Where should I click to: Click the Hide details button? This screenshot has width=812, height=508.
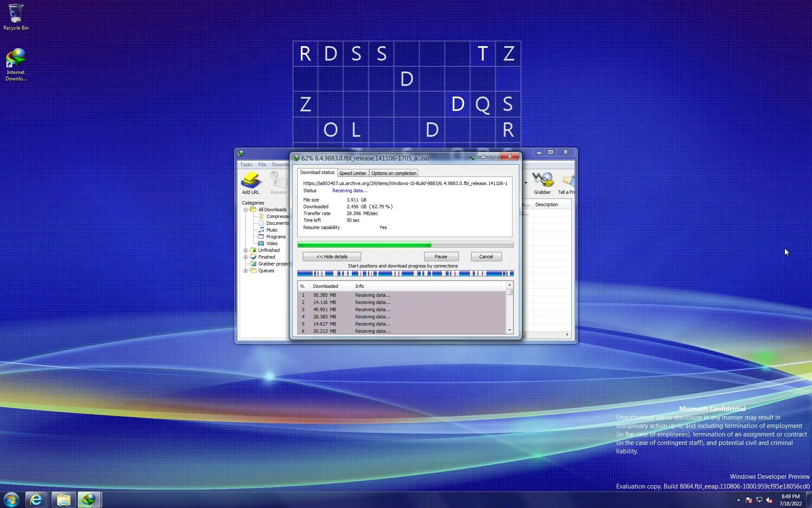[332, 257]
